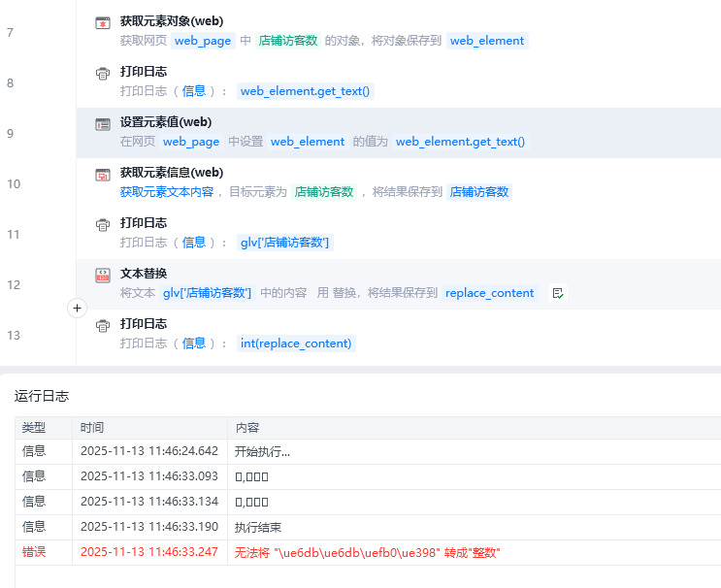The width and height of the screenshot is (721, 588).
Task: Add a step with the plus button
Action: tap(77, 308)
